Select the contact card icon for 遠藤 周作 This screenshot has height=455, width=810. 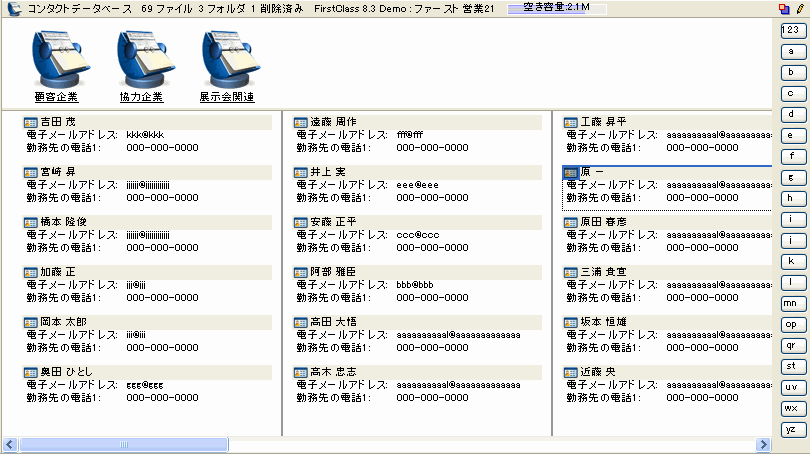300,122
